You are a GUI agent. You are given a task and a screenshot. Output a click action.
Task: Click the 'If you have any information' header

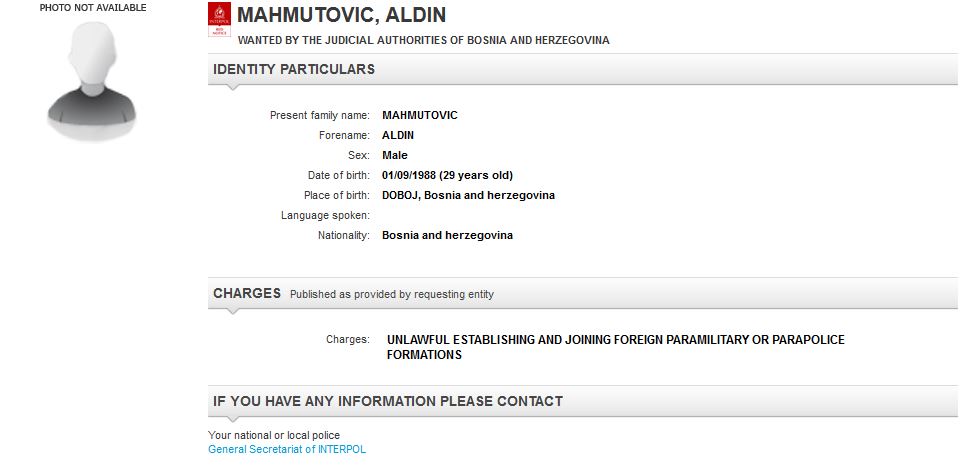point(388,402)
